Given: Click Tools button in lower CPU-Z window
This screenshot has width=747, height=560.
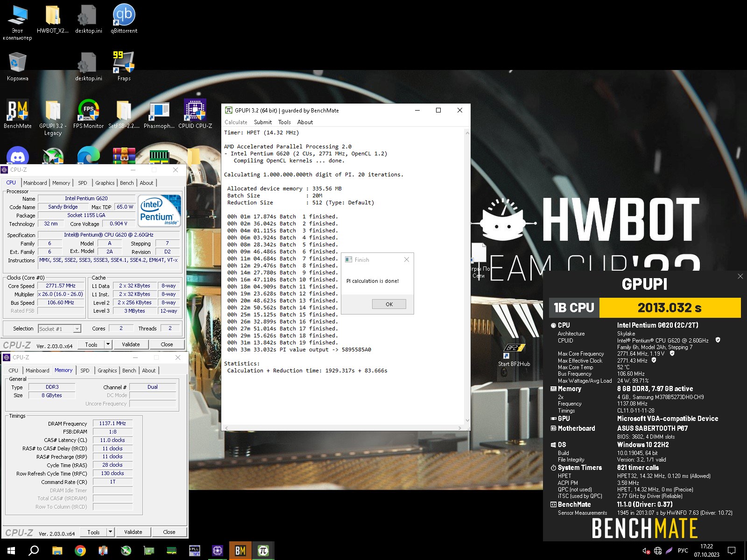Looking at the screenshot, I should pos(94,532).
